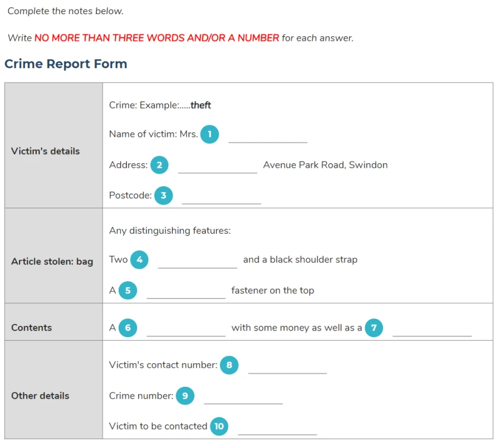504x448 pixels.
Task: Focus the blank before with some money
Action: point(186,329)
